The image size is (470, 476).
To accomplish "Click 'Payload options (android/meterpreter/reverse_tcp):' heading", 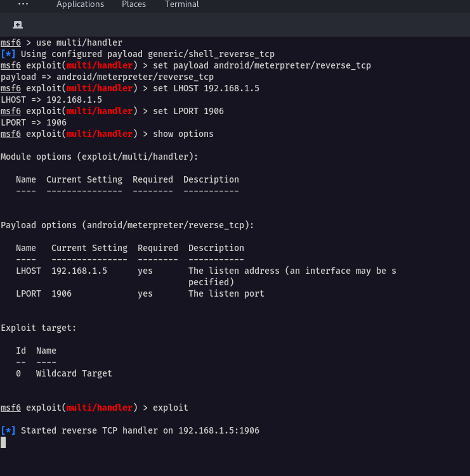I will tap(127, 225).
